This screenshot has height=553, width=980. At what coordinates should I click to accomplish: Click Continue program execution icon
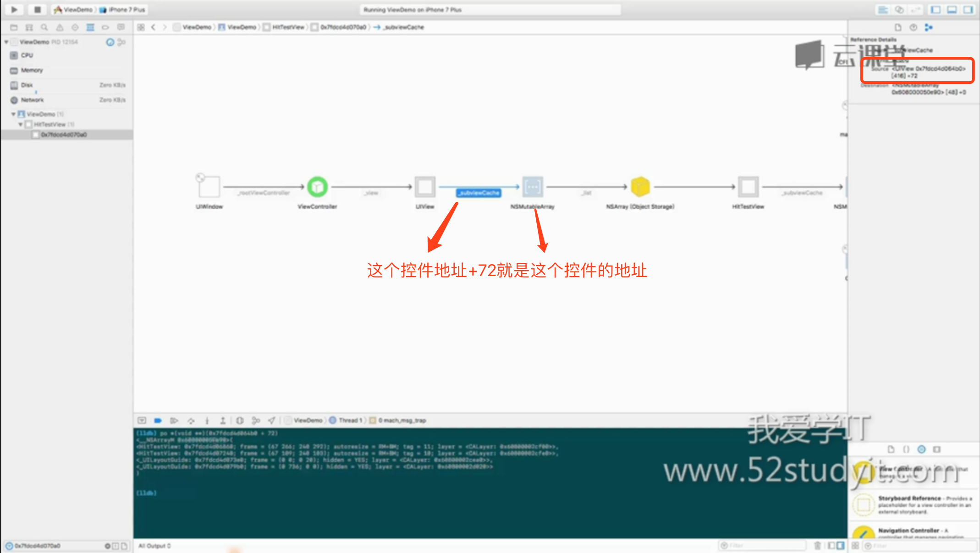coord(174,420)
